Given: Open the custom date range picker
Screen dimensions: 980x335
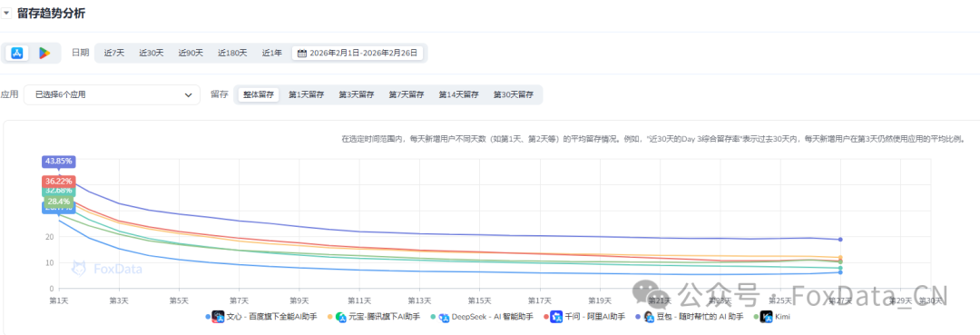Looking at the screenshot, I should pos(358,54).
